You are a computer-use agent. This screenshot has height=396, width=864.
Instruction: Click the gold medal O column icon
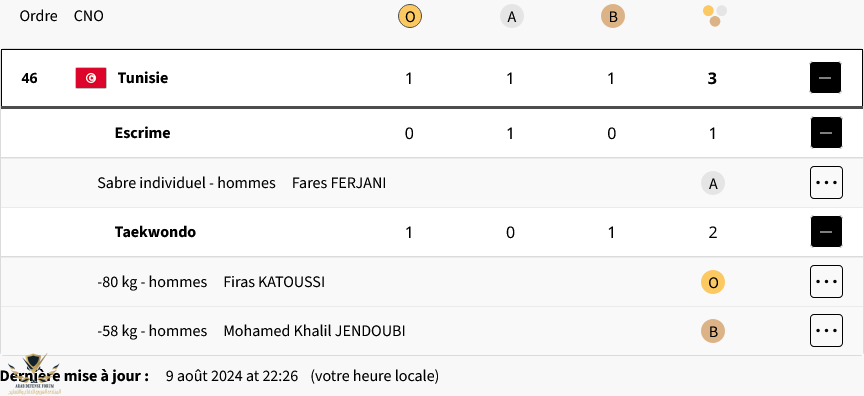(409, 17)
